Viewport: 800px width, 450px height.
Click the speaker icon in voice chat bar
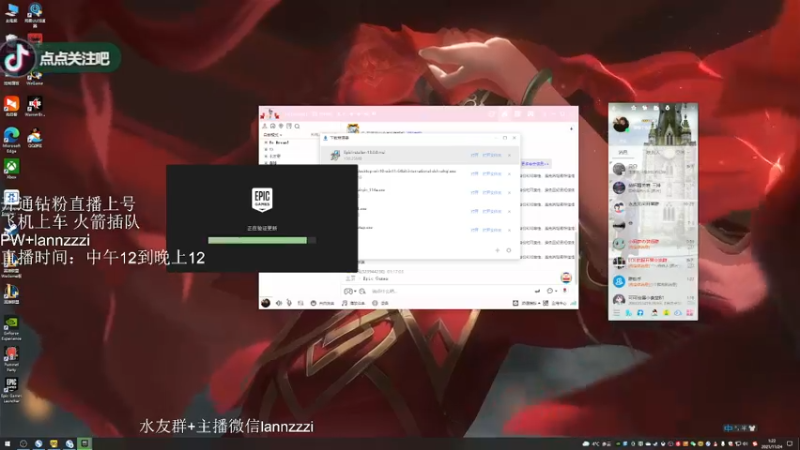pyautogui.click(x=279, y=303)
